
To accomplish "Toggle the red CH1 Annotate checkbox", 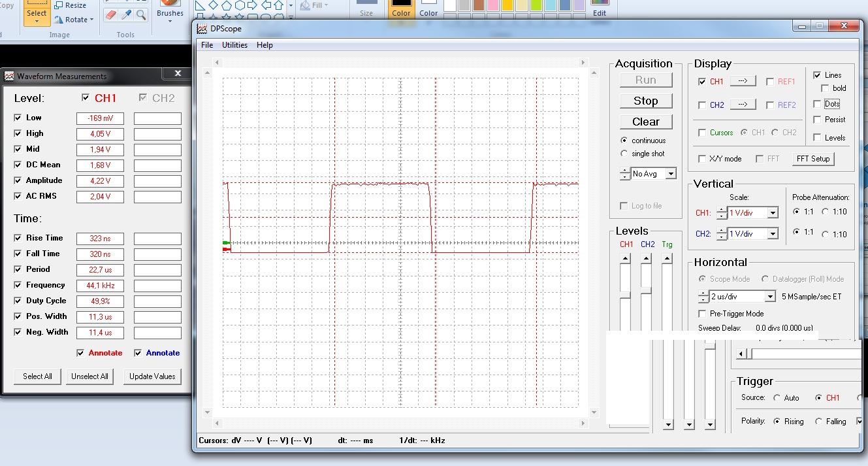I will pyautogui.click(x=80, y=353).
